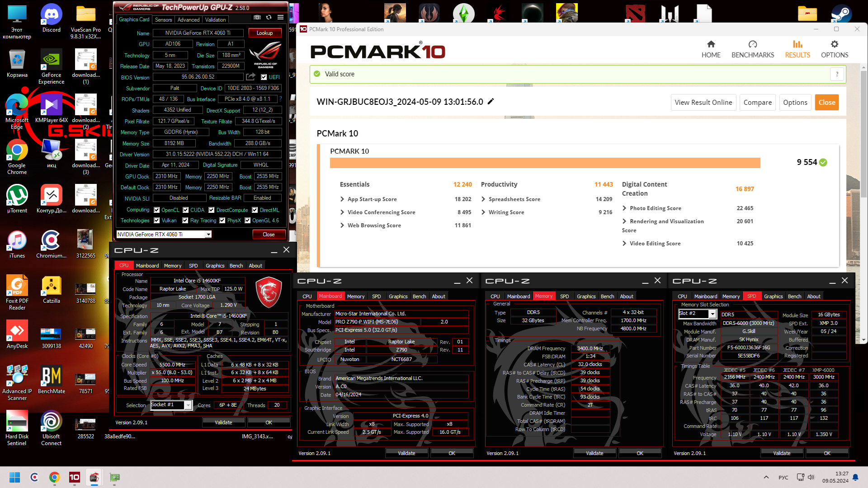The width and height of the screenshot is (868, 488).
Task: Open GeForce Experience desktop icon
Action: 52,66
